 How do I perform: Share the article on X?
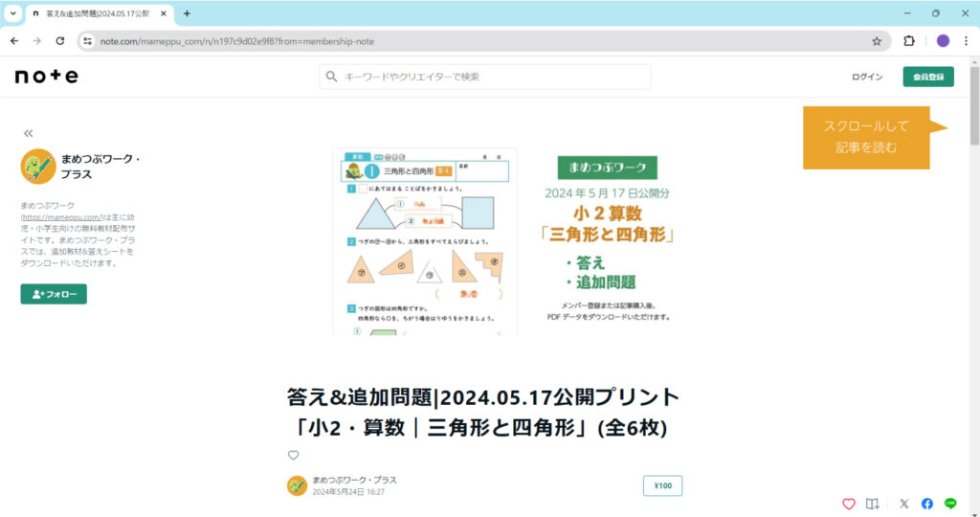click(x=903, y=504)
